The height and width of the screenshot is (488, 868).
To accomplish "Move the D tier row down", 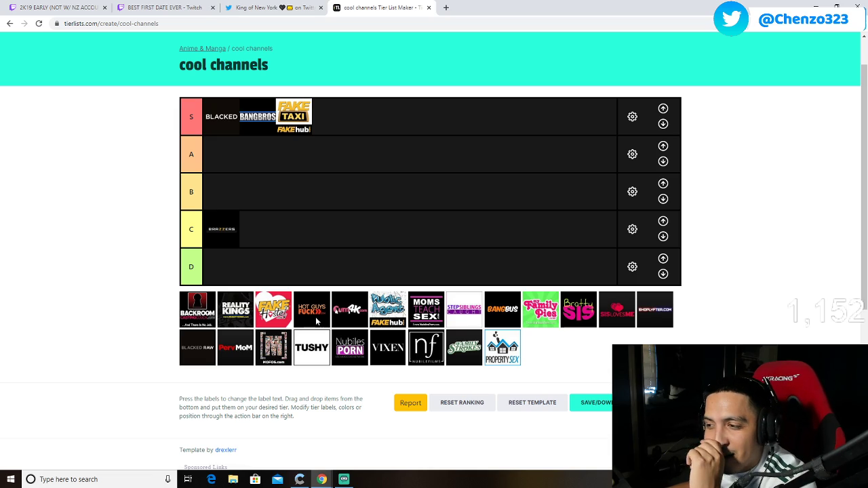I will pyautogui.click(x=663, y=274).
